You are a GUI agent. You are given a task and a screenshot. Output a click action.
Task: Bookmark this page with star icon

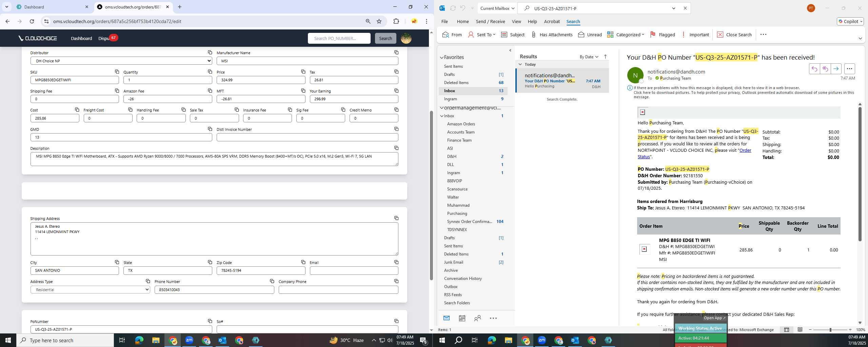(379, 21)
